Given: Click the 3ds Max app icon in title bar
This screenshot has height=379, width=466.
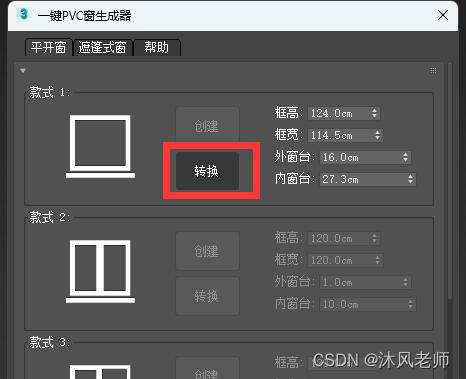Looking at the screenshot, I should (23, 15).
